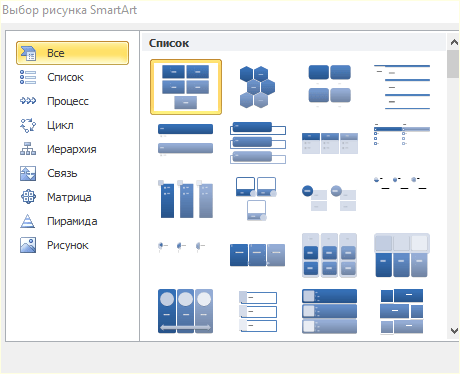460x374 pixels.
Task: Select the highlighted basic block list layout
Action: coord(186,87)
